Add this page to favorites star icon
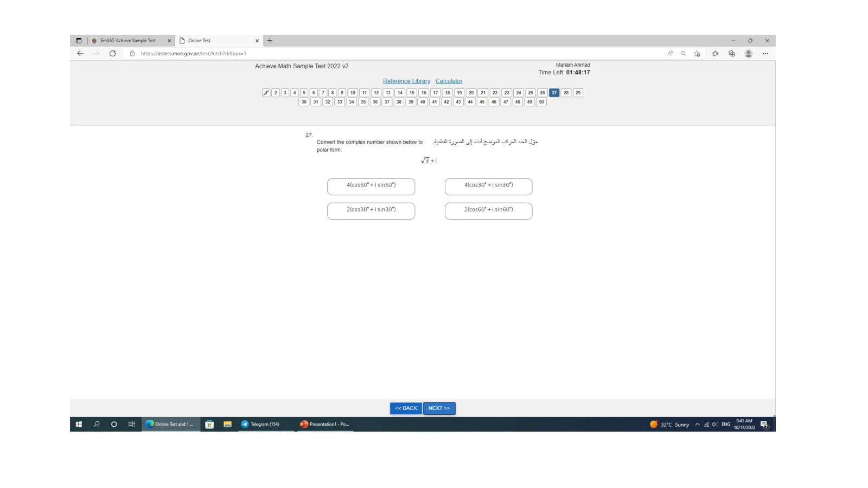 [x=697, y=53]
